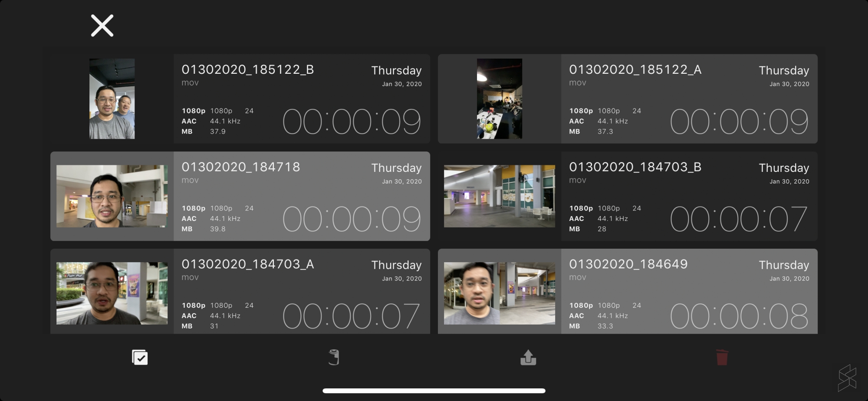Open thumbnail of clip 01302020_185122_A

[499, 99]
